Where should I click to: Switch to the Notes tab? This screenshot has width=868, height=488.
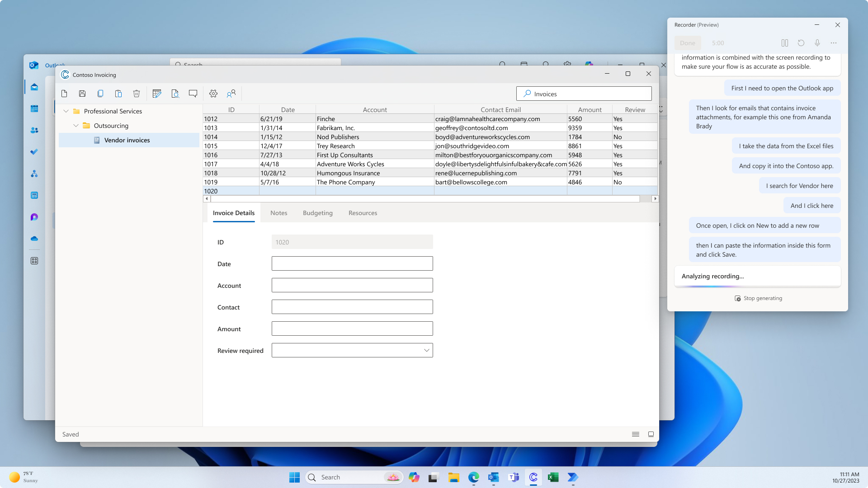[x=278, y=213]
